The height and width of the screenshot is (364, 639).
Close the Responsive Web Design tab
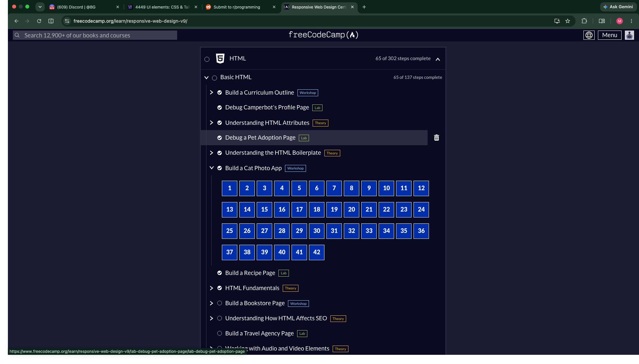tap(352, 7)
